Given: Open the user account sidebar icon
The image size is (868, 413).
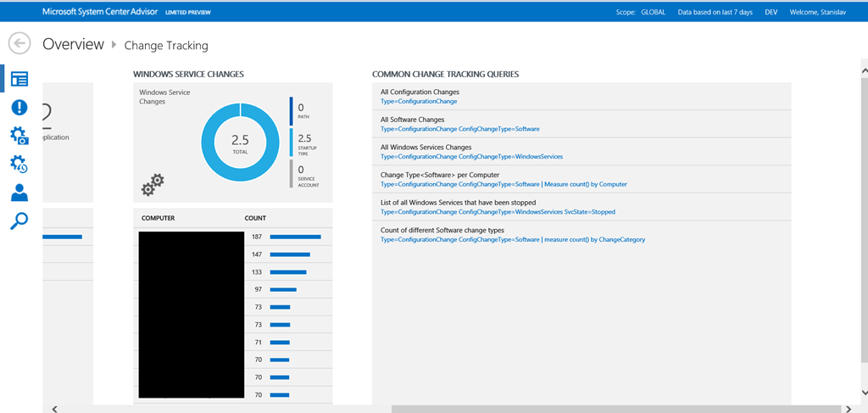Looking at the screenshot, I should [19, 193].
